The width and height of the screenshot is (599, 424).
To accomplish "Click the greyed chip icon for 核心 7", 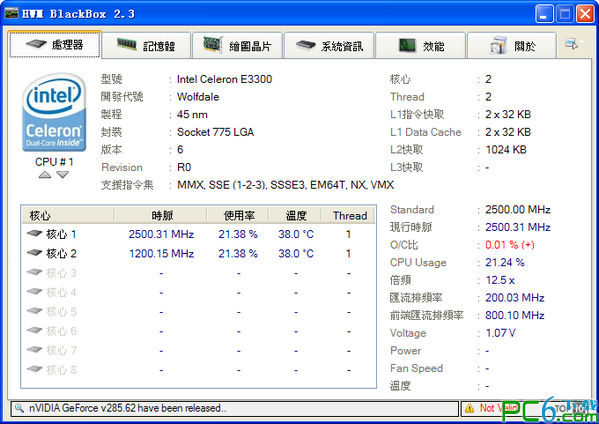I will [34, 350].
